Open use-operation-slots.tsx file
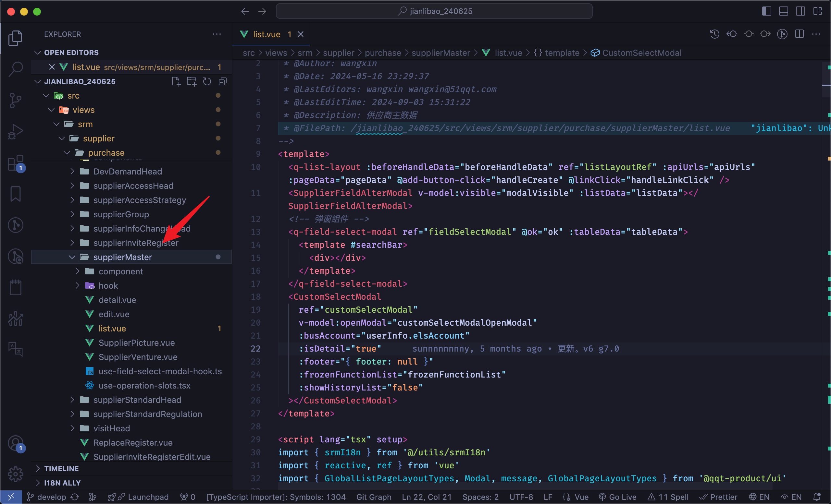The image size is (831, 504). (x=144, y=385)
